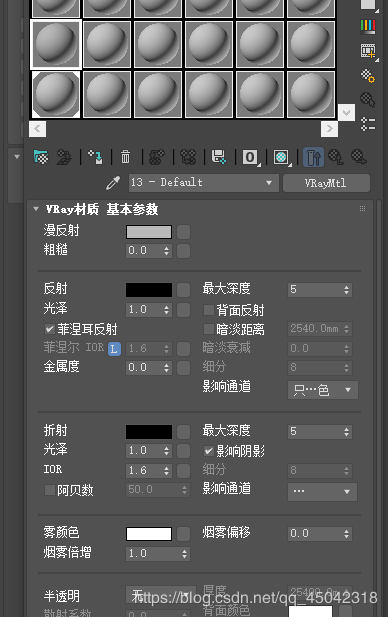Click the rollout grip dots icon
The height and width of the screenshot is (617, 388).
362,209
